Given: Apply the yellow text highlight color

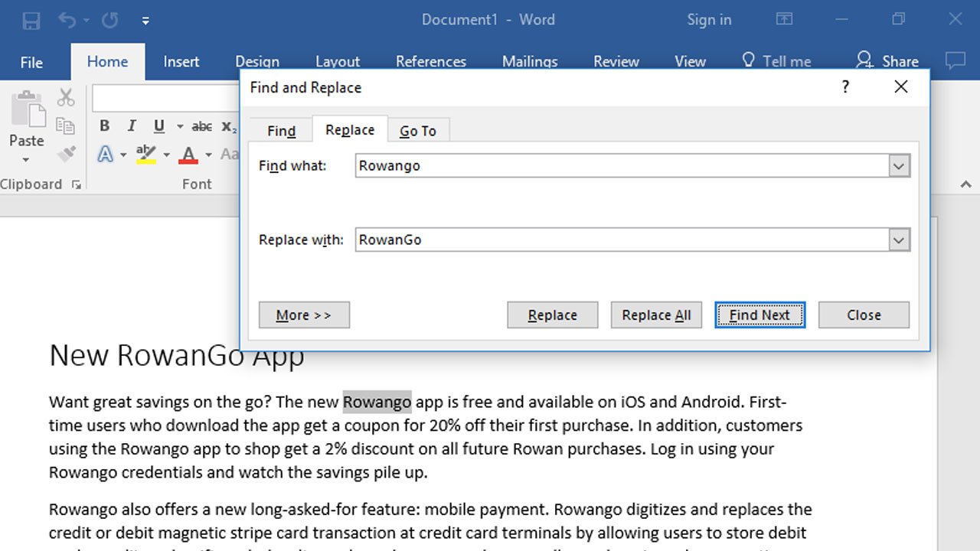Looking at the screenshot, I should tap(145, 154).
